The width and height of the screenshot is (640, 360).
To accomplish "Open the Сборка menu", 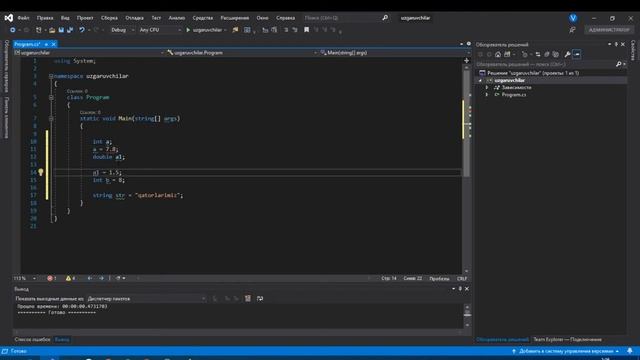I will [x=109, y=18].
